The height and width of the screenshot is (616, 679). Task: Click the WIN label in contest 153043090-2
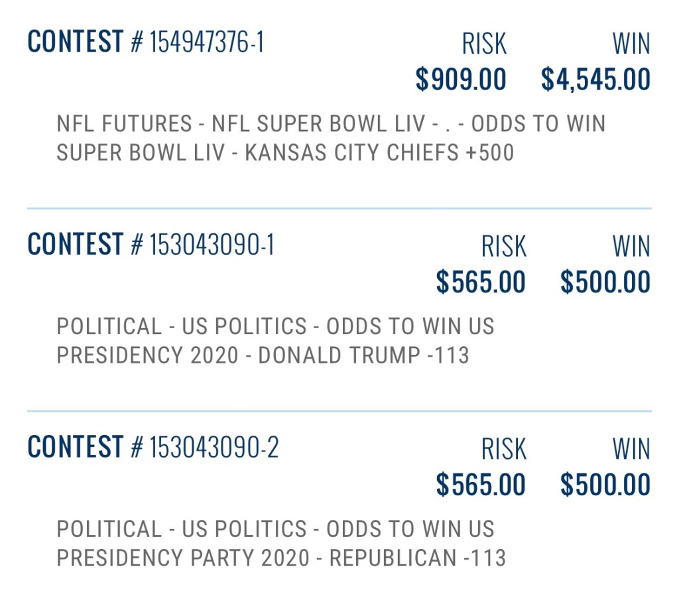(631, 450)
